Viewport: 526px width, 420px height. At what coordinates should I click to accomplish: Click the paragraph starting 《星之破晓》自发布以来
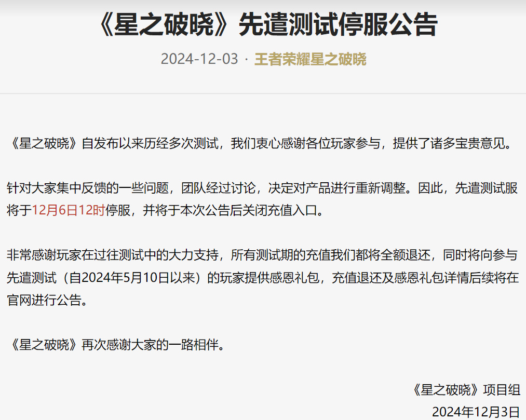point(260,144)
